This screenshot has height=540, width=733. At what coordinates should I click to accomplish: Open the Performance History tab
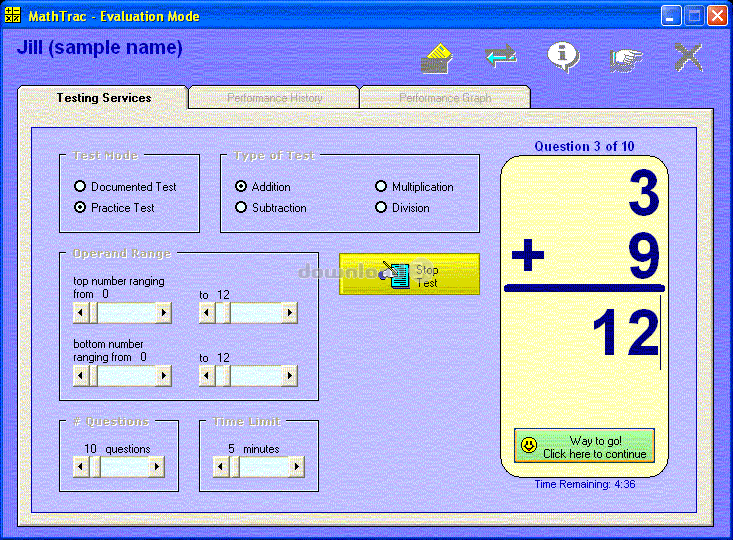274,98
